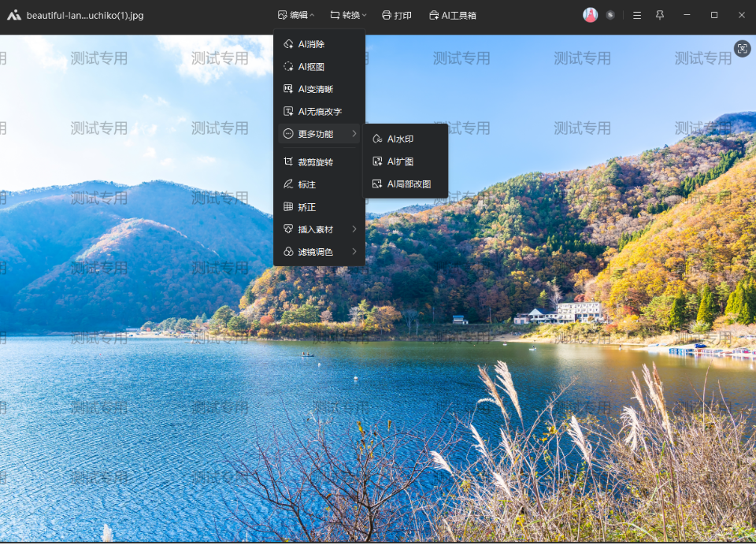This screenshot has height=545, width=756.
Task: Click the 打印 print button
Action: [x=397, y=15]
